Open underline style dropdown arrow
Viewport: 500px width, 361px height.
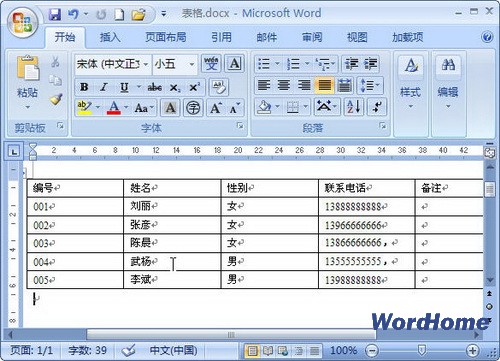pyautogui.click(x=139, y=87)
